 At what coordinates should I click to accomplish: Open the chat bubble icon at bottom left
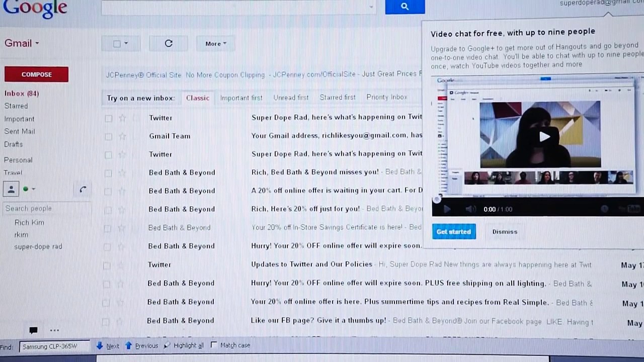click(x=33, y=330)
